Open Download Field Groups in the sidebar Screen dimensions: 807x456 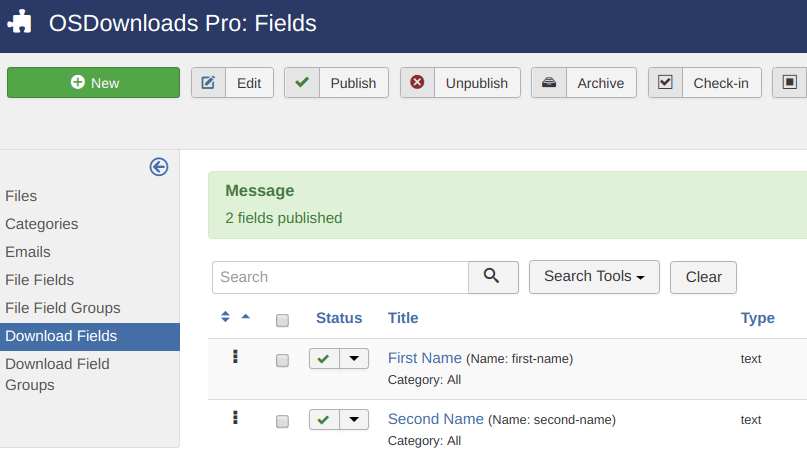57,374
